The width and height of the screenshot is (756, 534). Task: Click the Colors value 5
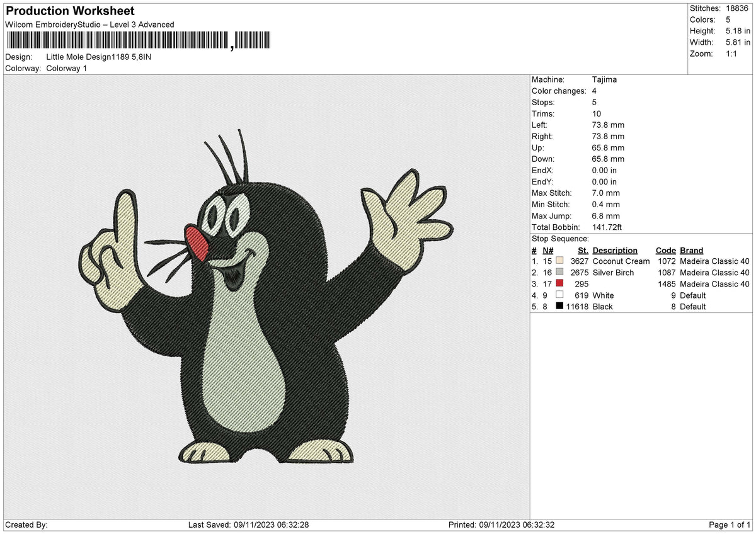(728, 20)
